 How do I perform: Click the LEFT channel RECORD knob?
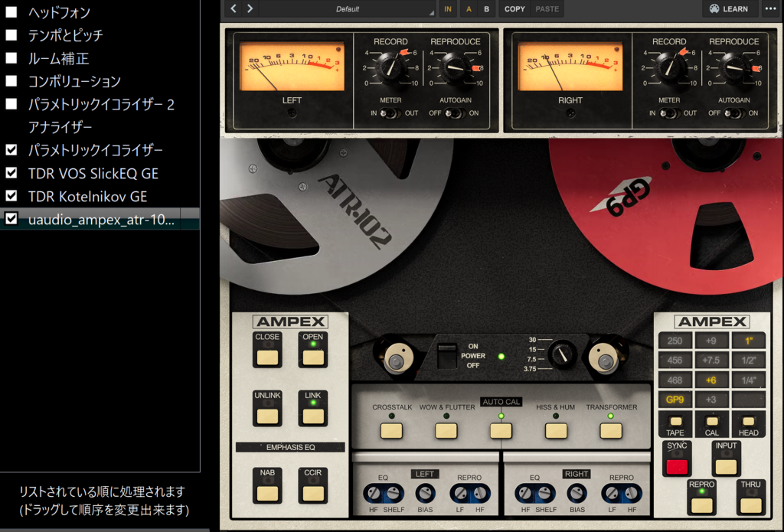(390, 68)
